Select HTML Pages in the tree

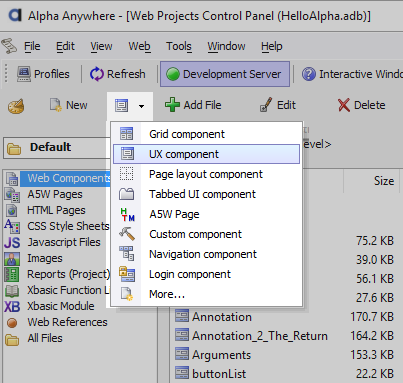(56, 210)
